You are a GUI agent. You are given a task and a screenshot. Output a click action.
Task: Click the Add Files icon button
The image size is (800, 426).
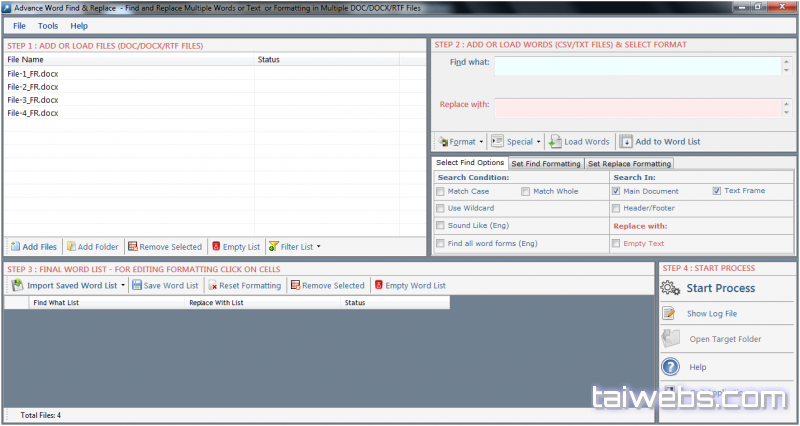pos(14,246)
